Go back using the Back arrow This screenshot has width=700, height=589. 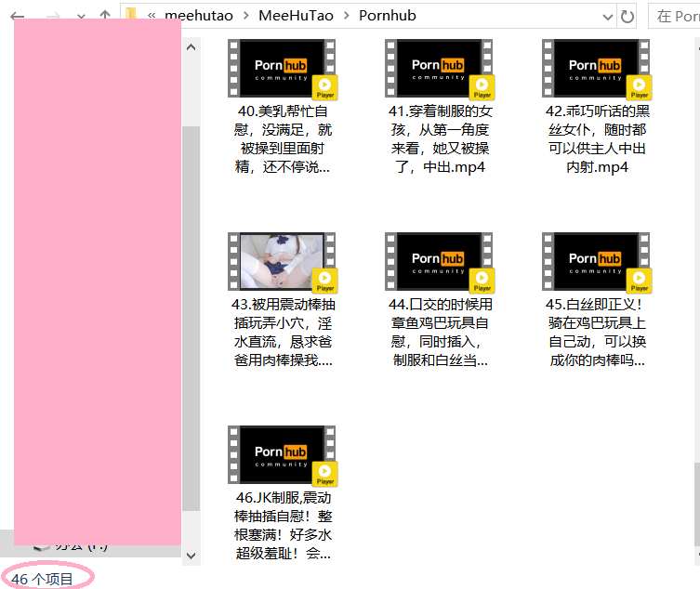pyautogui.click(x=17, y=17)
